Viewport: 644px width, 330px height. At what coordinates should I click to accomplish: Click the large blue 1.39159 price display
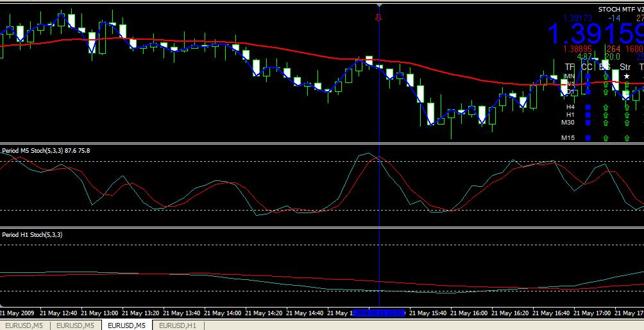595,34
